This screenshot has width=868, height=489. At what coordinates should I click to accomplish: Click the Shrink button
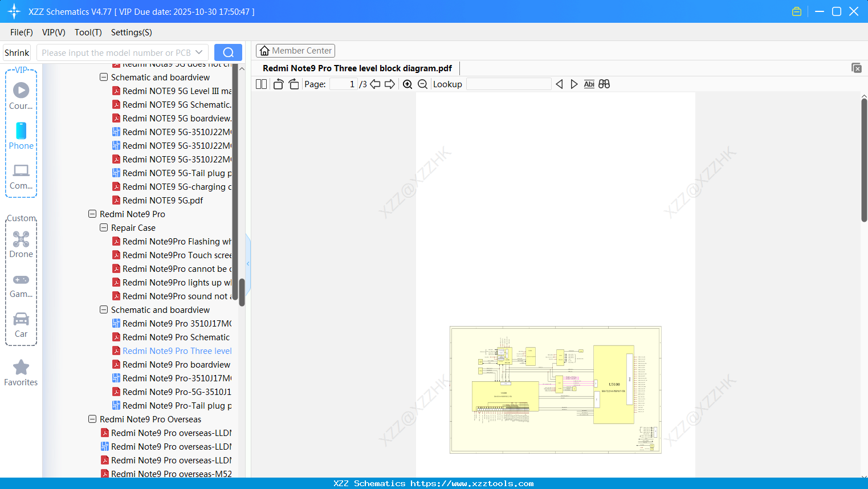click(x=17, y=52)
